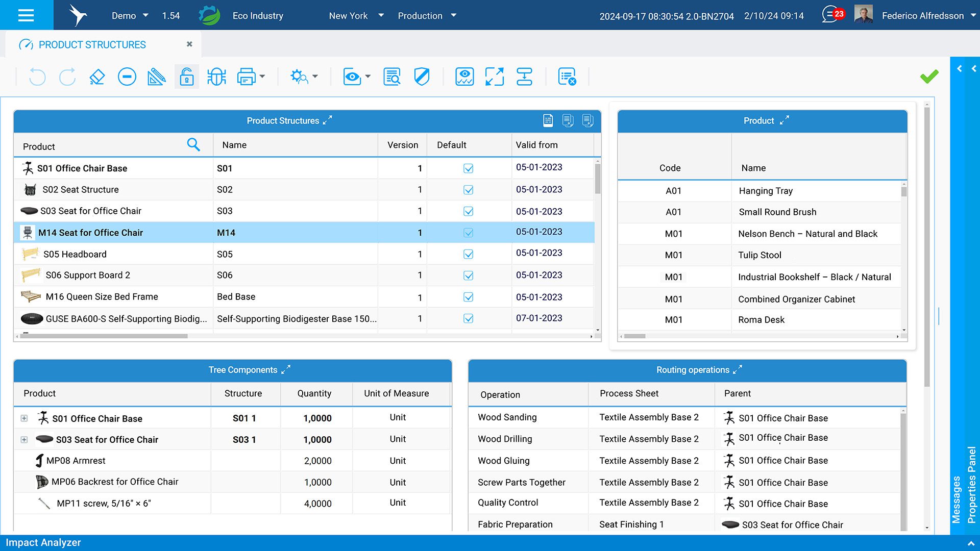Click search magnifier in Product column header
Image resolution: width=980 pixels, height=551 pixels.
tap(193, 145)
